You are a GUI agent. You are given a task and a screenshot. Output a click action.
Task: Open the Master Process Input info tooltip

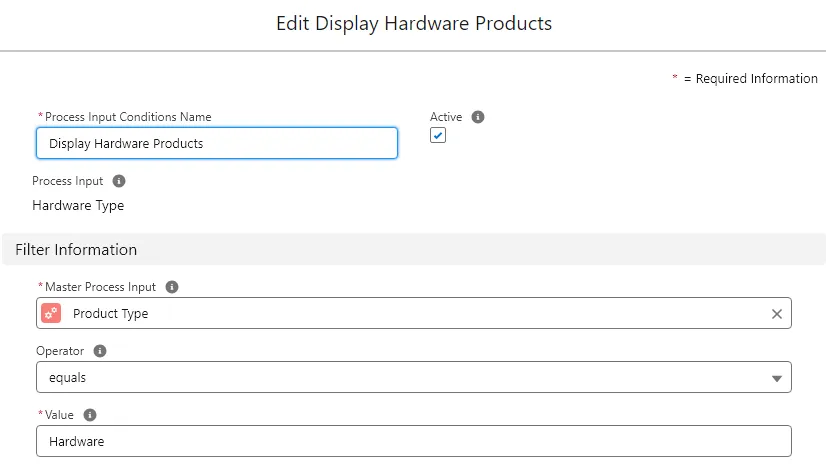(172, 287)
